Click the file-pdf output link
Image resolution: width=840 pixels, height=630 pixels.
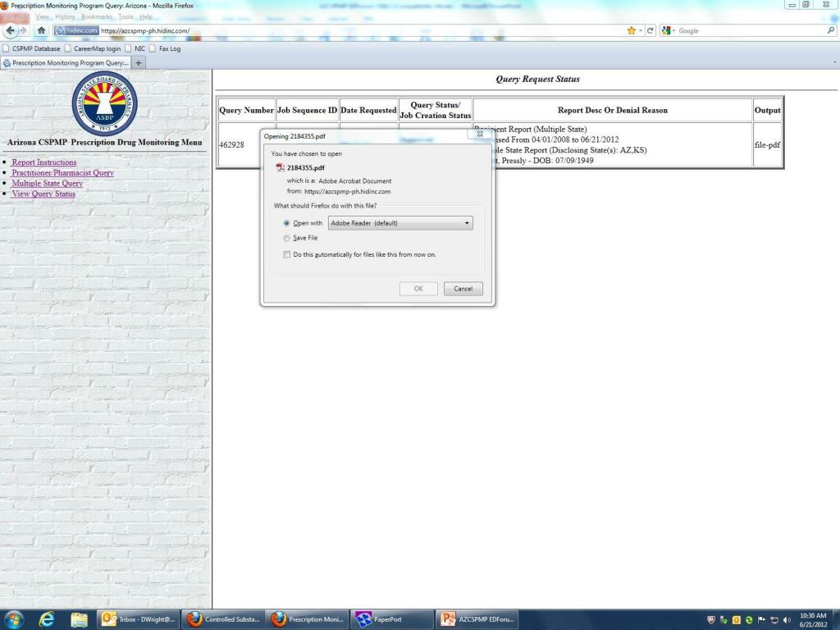tap(767, 144)
